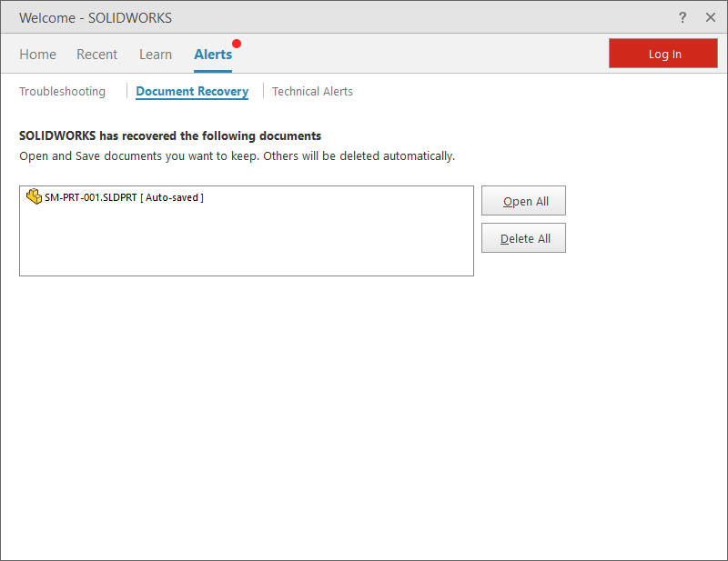Open all recovered documents with Open All
Image resolution: width=728 pixels, height=561 pixels.
tap(523, 200)
